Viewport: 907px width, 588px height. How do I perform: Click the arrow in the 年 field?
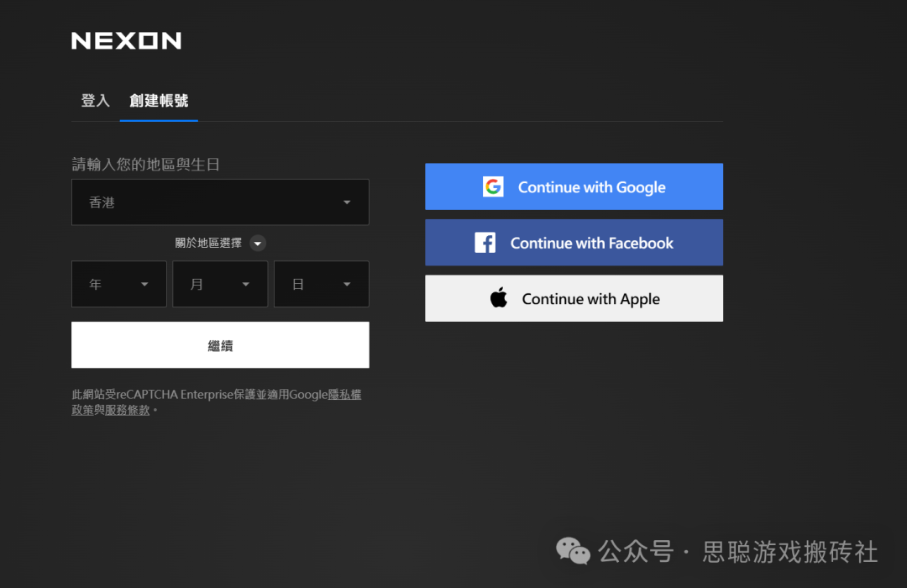click(x=144, y=285)
